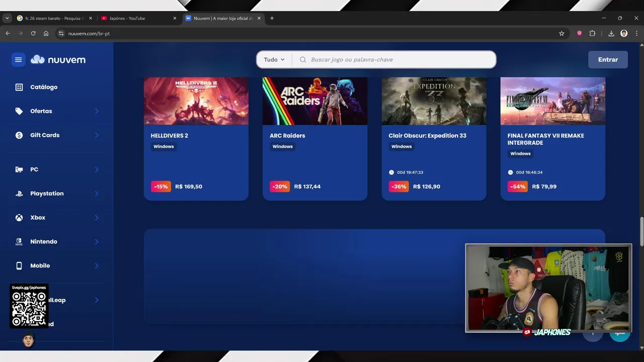Image resolution: width=644 pixels, height=362 pixels.
Task: Click the PC computer icon
Action: click(x=19, y=169)
